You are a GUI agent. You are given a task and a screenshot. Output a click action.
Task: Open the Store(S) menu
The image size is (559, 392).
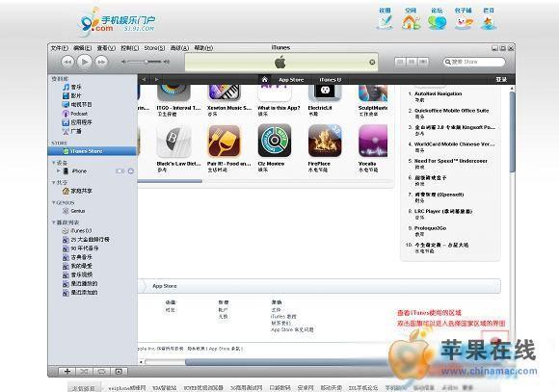click(154, 48)
